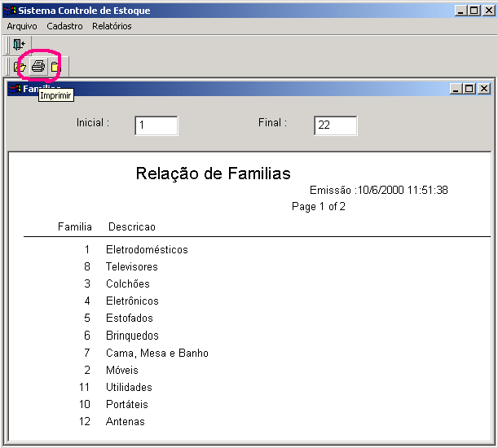Click the Familias window system icon
Viewport: 498px width, 448px height.
(15, 88)
